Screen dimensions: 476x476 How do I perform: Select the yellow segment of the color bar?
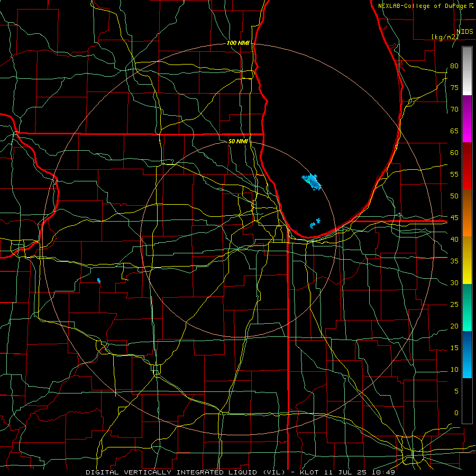coord(467,260)
